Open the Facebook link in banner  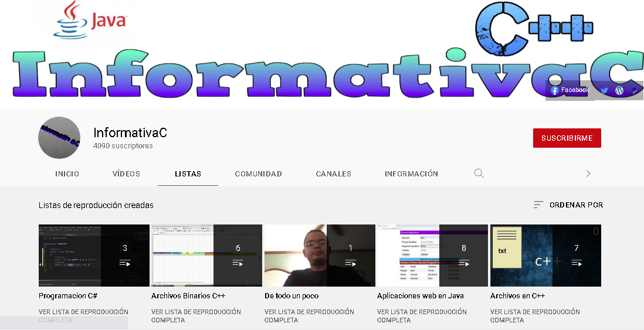tap(570, 90)
